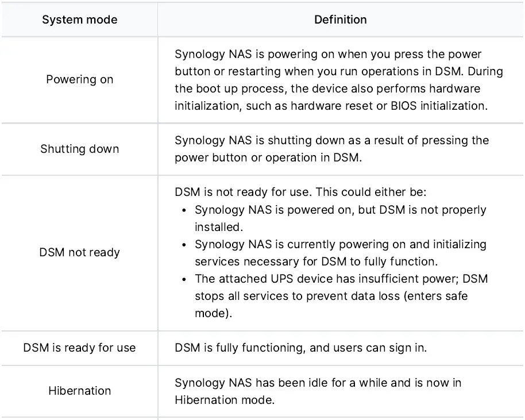Click the bullet about the attached UPS device
525x420 pixels.
(341, 296)
